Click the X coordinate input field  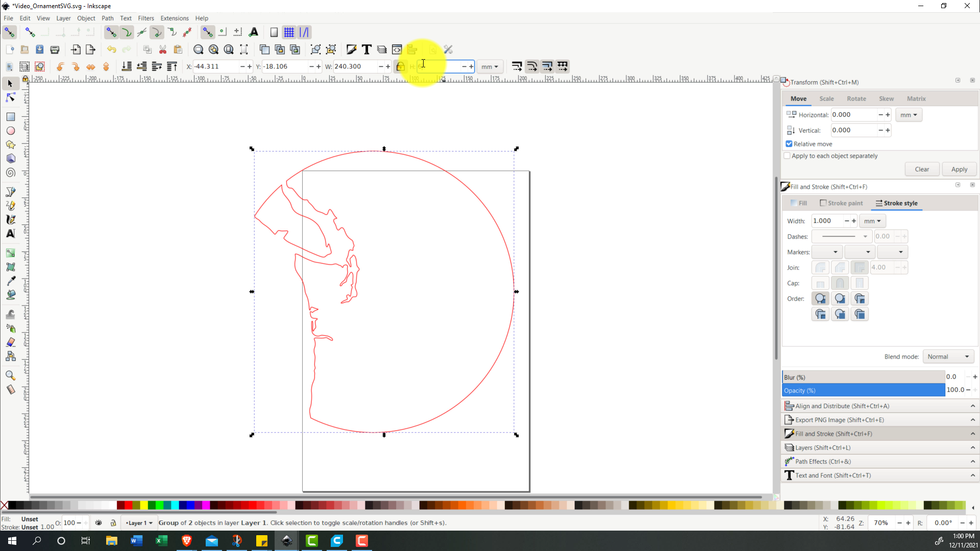click(x=216, y=66)
